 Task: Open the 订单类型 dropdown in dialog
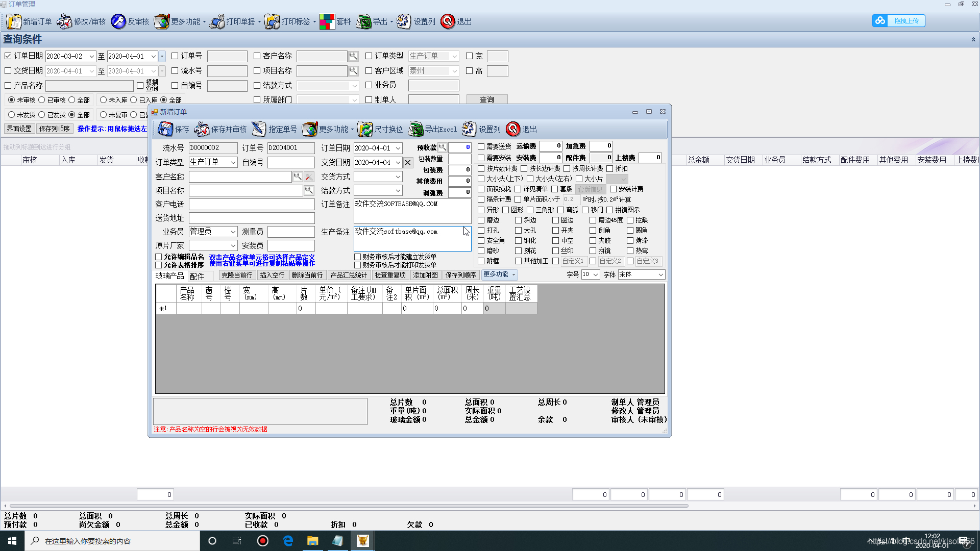click(x=233, y=162)
